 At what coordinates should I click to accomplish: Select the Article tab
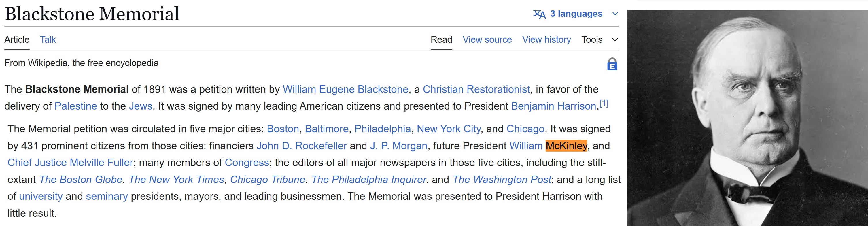click(17, 40)
